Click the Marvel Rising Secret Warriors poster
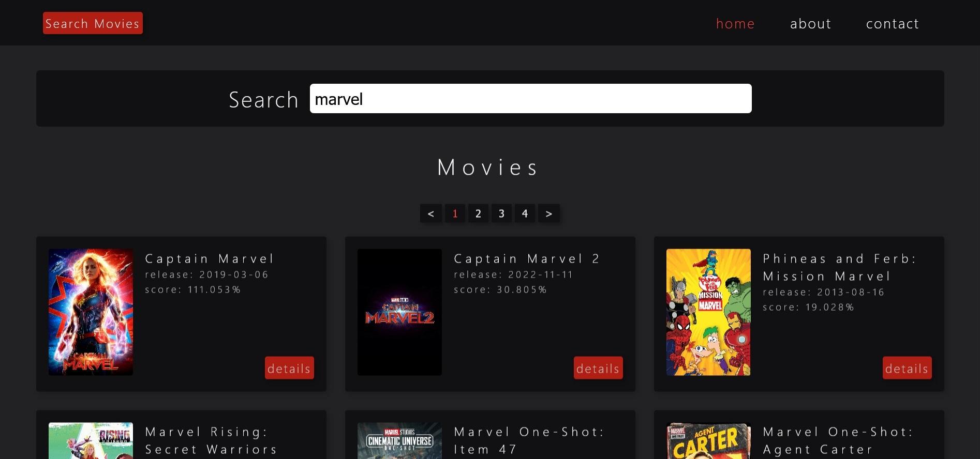Screen dimensions: 980x459 (x=91, y=441)
